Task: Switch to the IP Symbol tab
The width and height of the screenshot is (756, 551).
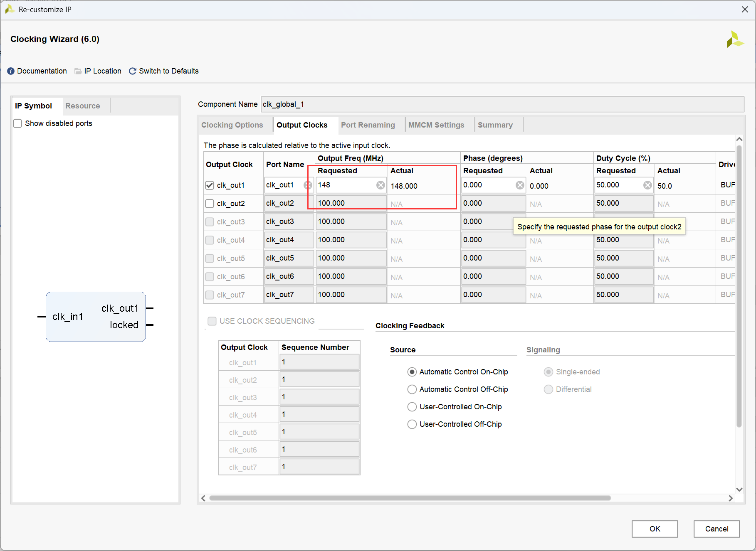Action: pos(34,106)
